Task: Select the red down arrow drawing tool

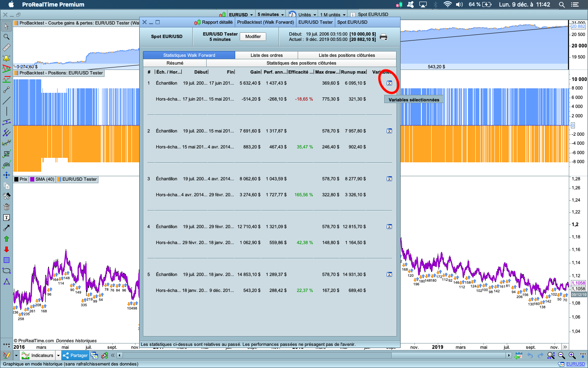Action: pyautogui.click(x=7, y=249)
